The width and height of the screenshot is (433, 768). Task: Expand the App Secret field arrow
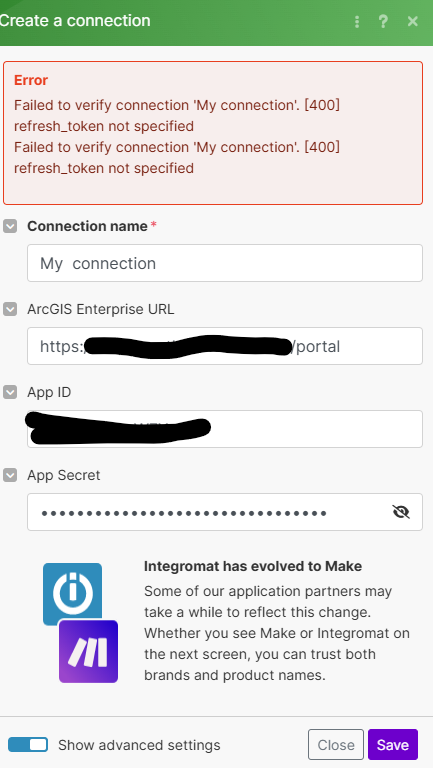pos(10,475)
